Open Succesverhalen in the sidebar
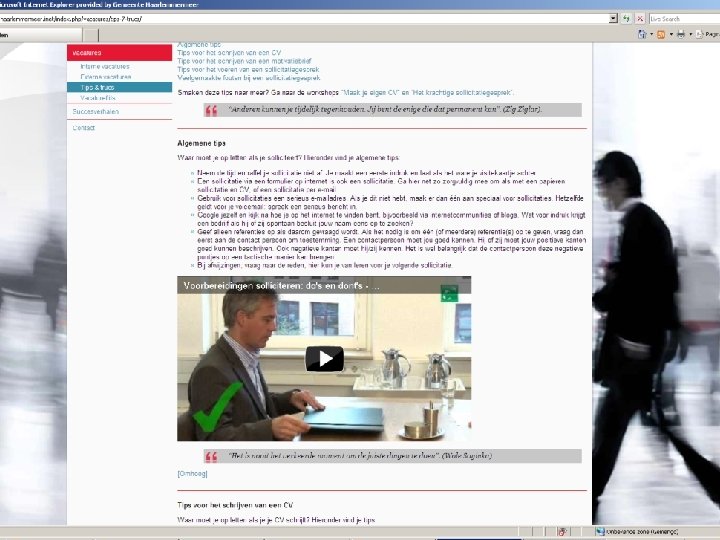Screen dimensions: 720x540 (x=96, y=112)
